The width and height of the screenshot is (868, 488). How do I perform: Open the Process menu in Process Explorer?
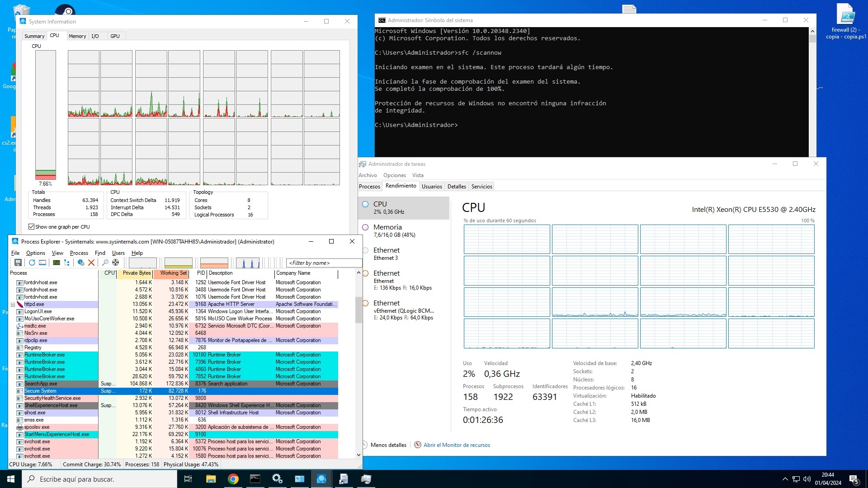[x=79, y=253]
